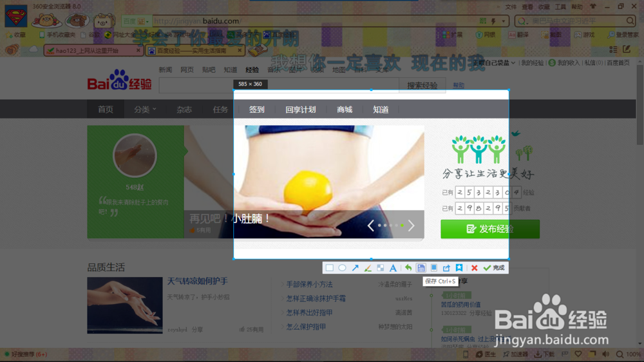
Task: Select the arrow annotation tool
Action: point(355,268)
